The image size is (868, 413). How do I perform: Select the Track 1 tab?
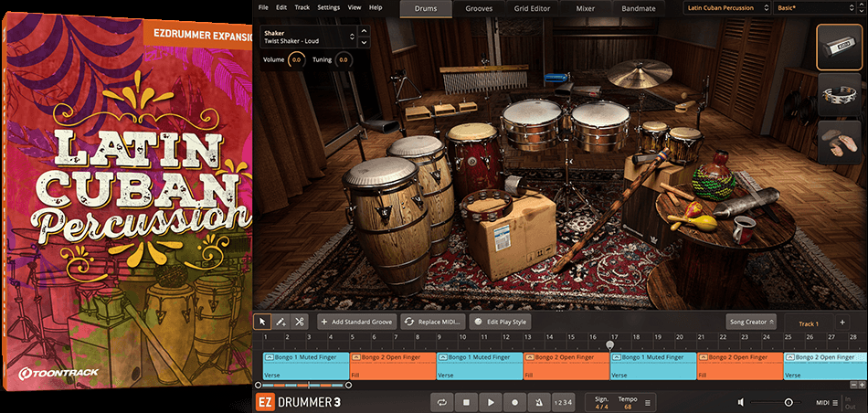[x=809, y=323]
